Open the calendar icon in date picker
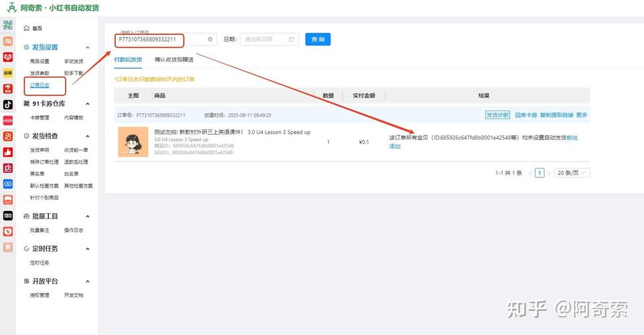Image resolution: width=644 pixels, height=335 pixels. click(x=292, y=40)
